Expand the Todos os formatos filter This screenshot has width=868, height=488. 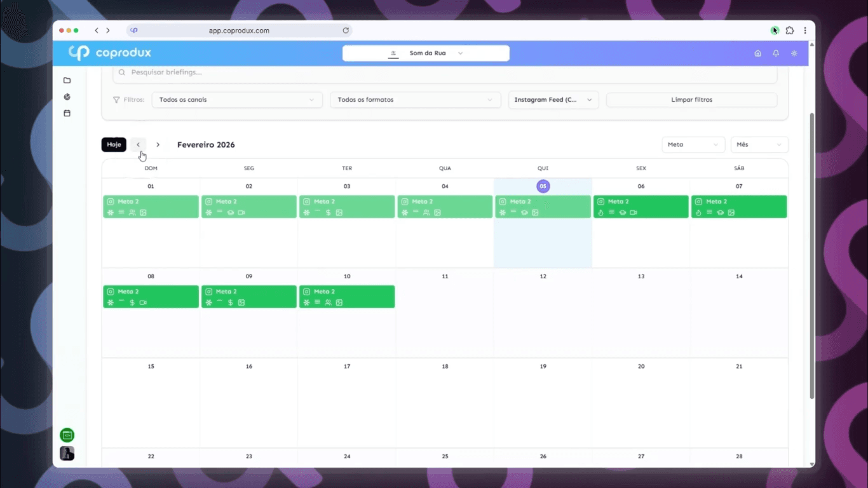415,100
